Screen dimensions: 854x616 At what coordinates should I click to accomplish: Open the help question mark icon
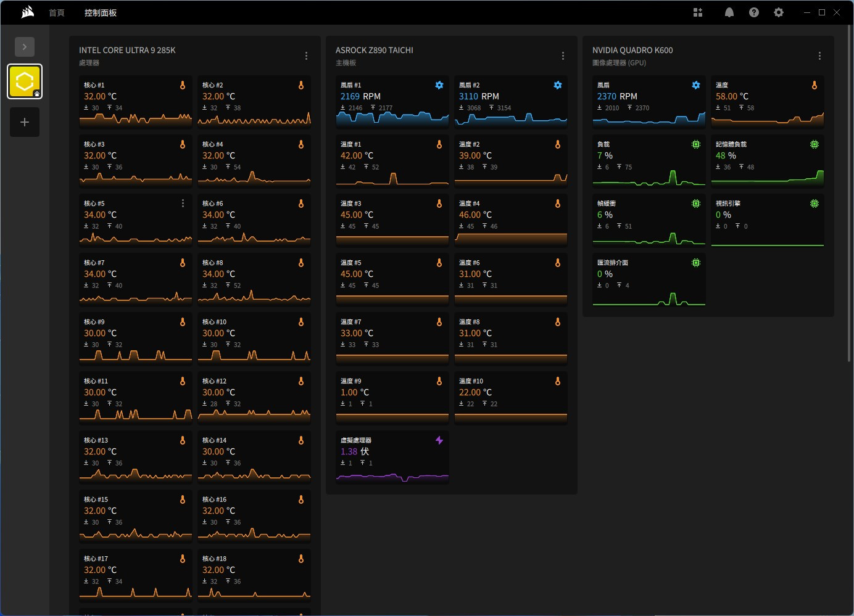click(754, 12)
